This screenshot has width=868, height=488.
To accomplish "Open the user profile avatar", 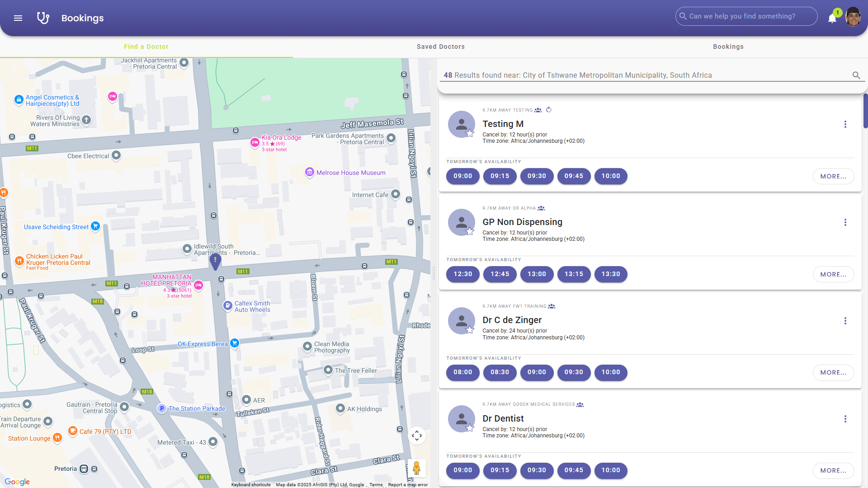I will (x=853, y=17).
